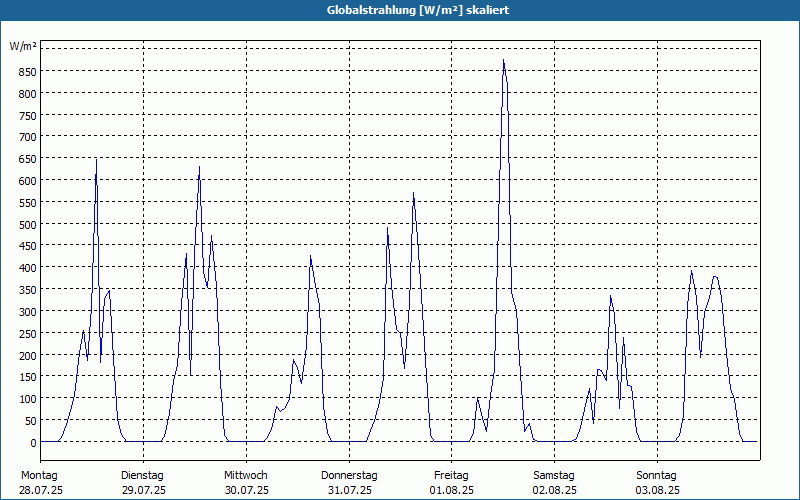Click the Donnerstag day label
Viewport: 800px width, 500px height.
pos(349,476)
